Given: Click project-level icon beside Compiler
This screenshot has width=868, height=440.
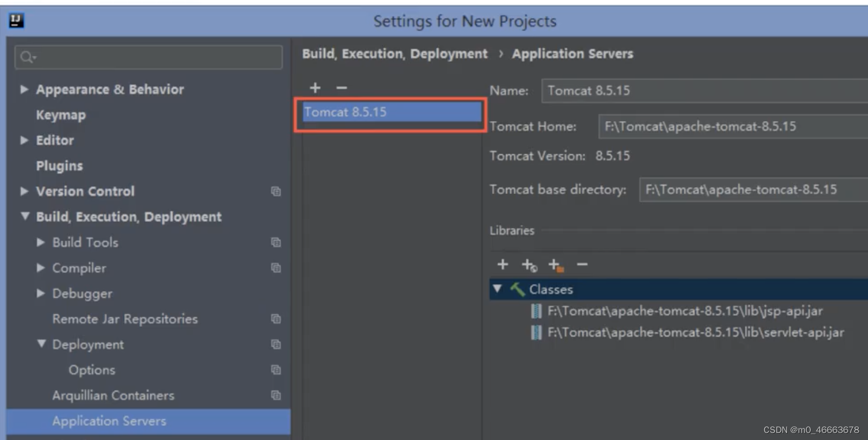Looking at the screenshot, I should coord(276,268).
